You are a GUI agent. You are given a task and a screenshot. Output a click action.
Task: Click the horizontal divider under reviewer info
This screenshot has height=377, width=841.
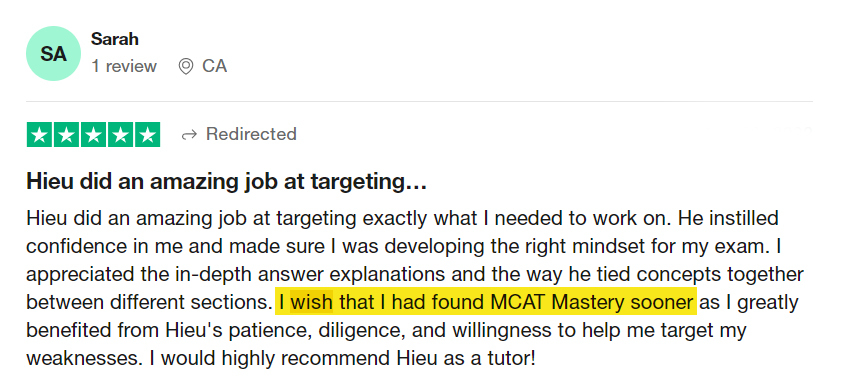pyautogui.click(x=419, y=101)
